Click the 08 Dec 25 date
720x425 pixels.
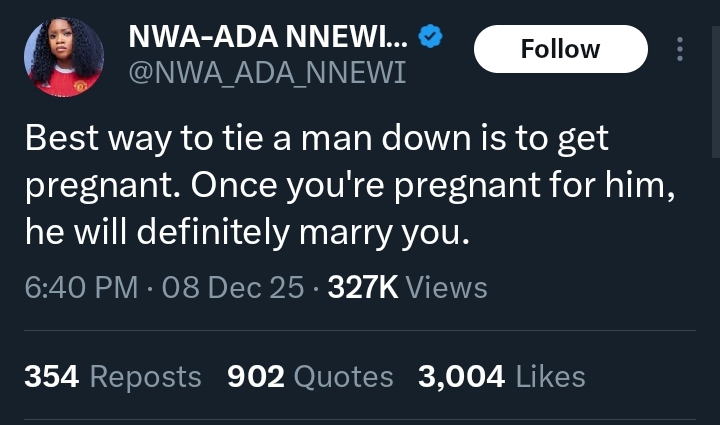pos(232,288)
